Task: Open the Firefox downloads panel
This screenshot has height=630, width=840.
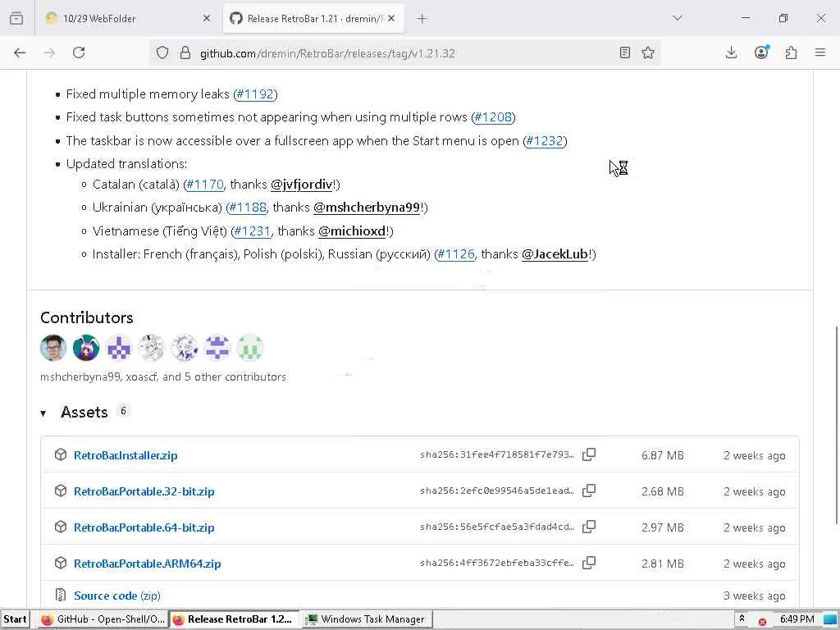Action: point(731,52)
